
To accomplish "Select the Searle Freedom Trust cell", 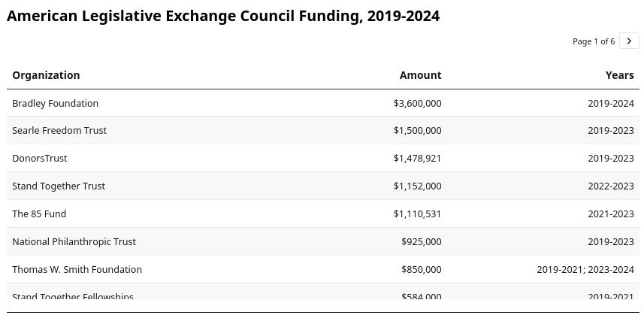I will coord(59,130).
